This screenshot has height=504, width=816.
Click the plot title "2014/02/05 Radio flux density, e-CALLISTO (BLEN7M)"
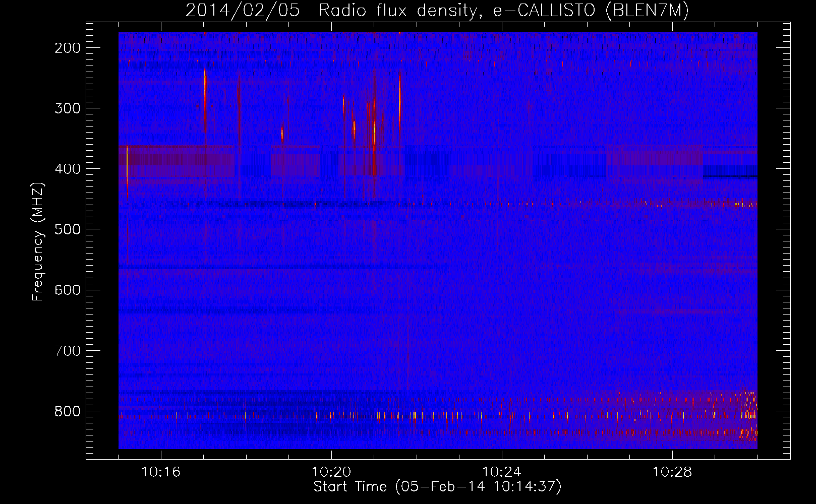(437, 10)
